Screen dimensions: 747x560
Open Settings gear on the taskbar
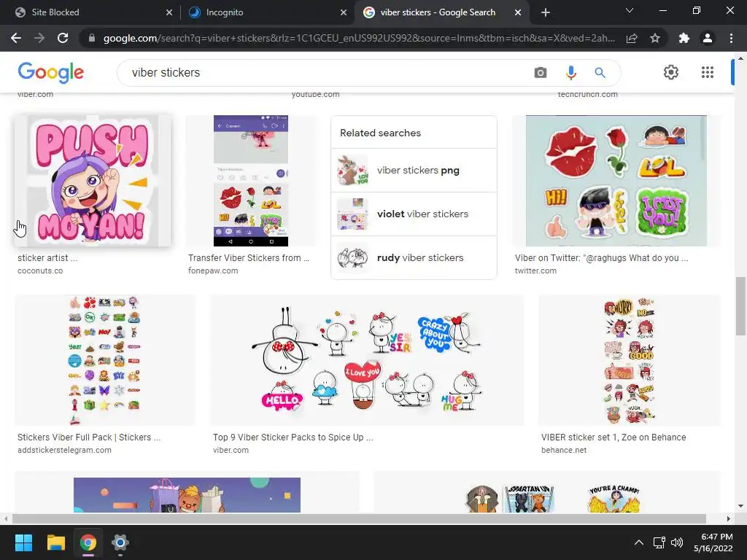pos(120,542)
